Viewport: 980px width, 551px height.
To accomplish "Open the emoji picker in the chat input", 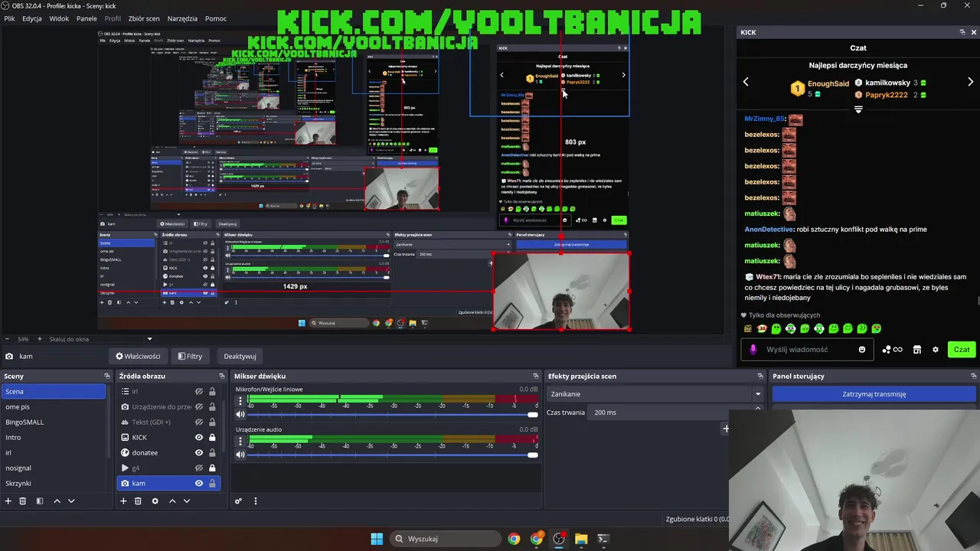I will click(862, 350).
